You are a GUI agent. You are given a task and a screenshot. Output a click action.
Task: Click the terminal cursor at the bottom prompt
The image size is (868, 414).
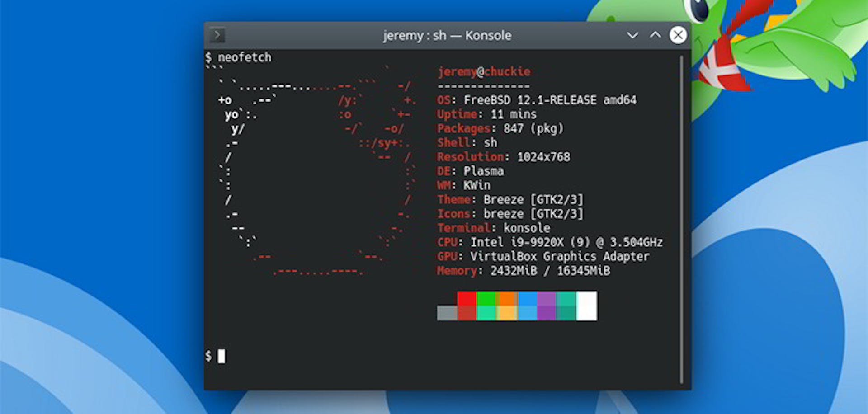(221, 356)
